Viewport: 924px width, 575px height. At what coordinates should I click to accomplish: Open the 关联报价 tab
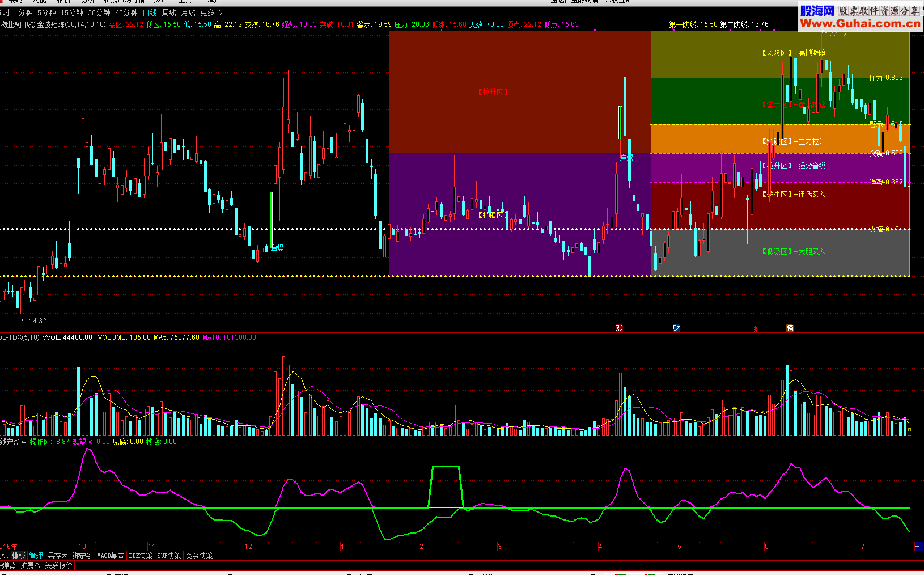coord(59,565)
